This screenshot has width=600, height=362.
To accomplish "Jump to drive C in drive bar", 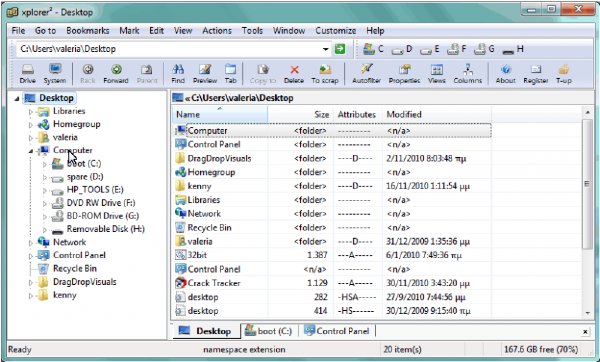I will [x=373, y=49].
